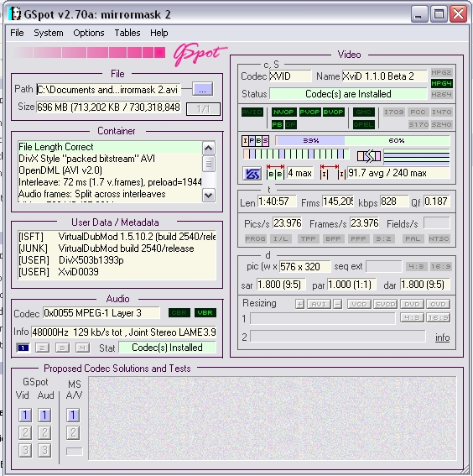This screenshot has width=473, height=476.
Task: Select audio stream 1 button
Action: (x=23, y=348)
